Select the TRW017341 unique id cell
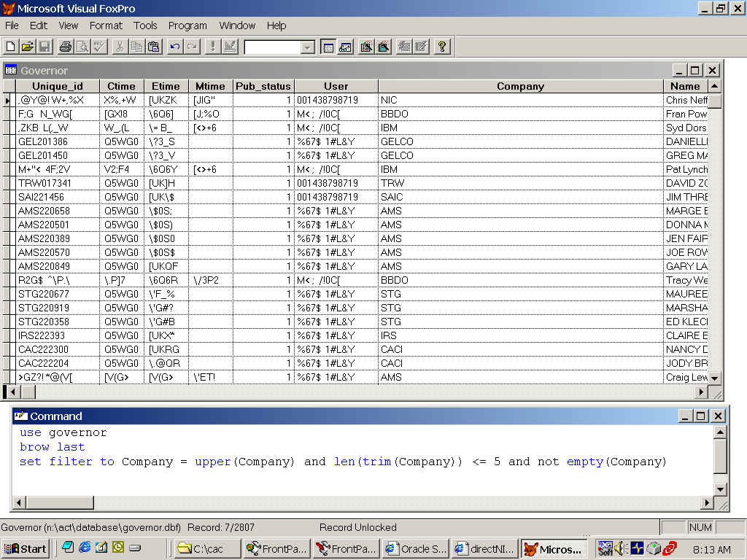The width and height of the screenshot is (747, 560). (58, 183)
